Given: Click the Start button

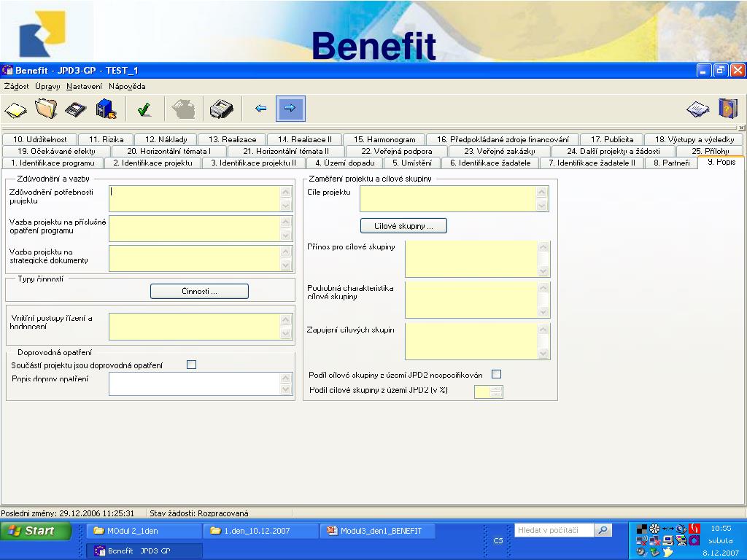Looking at the screenshot, I should click(x=36, y=531).
